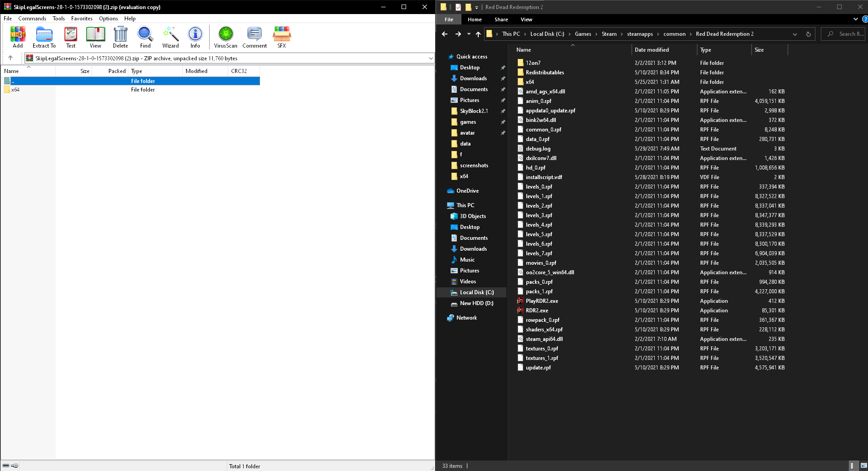Open the WinRAR File menu

click(8, 19)
